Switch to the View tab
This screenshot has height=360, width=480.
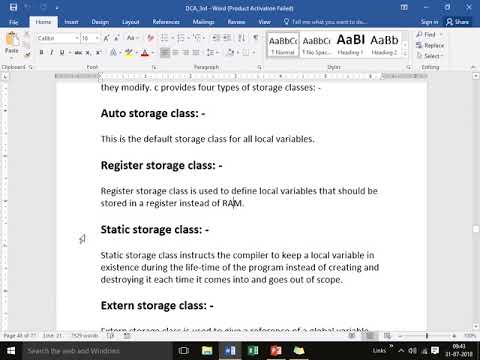pos(264,22)
